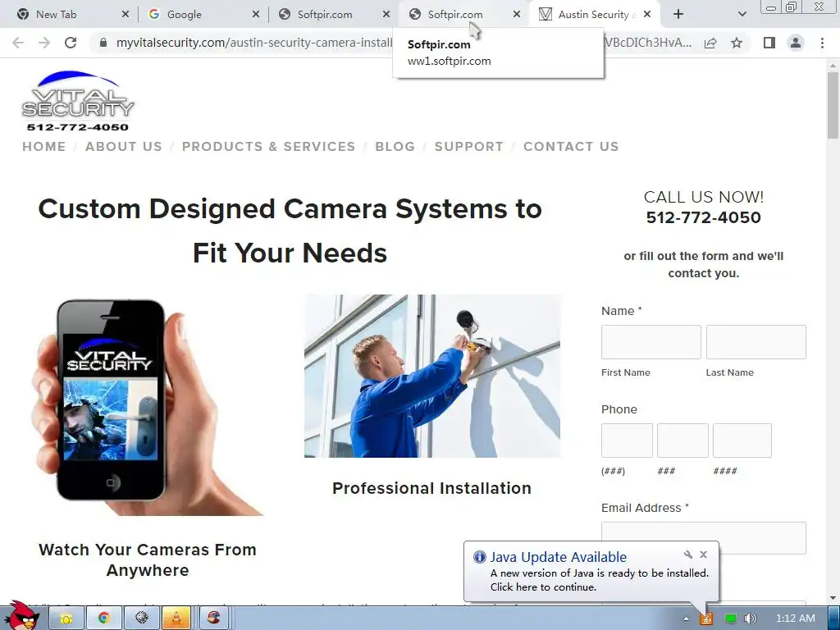Open the CONTACT US menu item
Screen dimensions: 840x630
pyautogui.click(x=571, y=147)
